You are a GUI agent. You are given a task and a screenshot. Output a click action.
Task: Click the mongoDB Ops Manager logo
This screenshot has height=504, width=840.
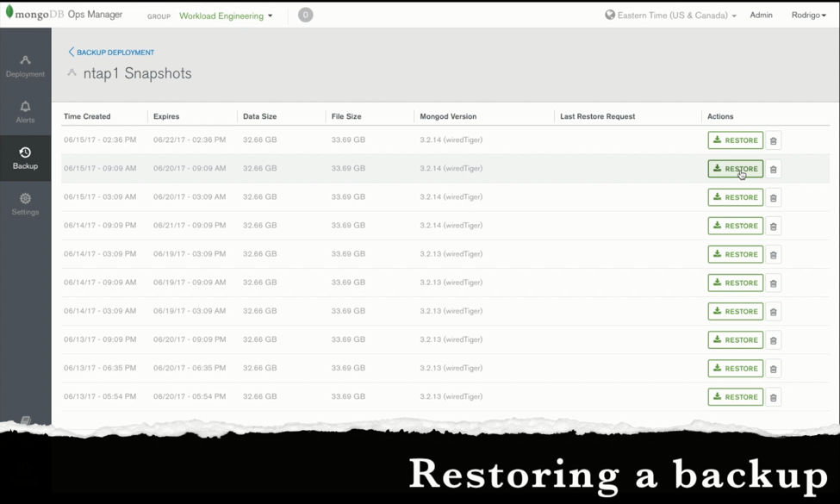pos(65,14)
